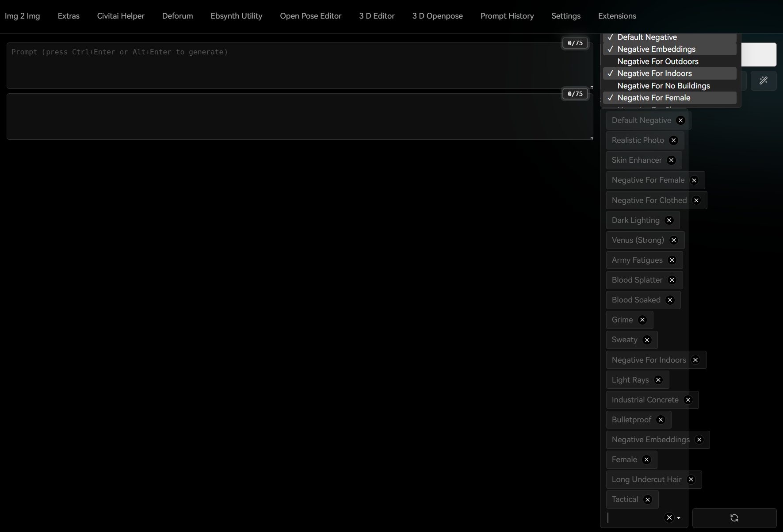This screenshot has width=783, height=532.
Task: Select Negative For Indoors from the dropdown
Action: click(x=654, y=73)
